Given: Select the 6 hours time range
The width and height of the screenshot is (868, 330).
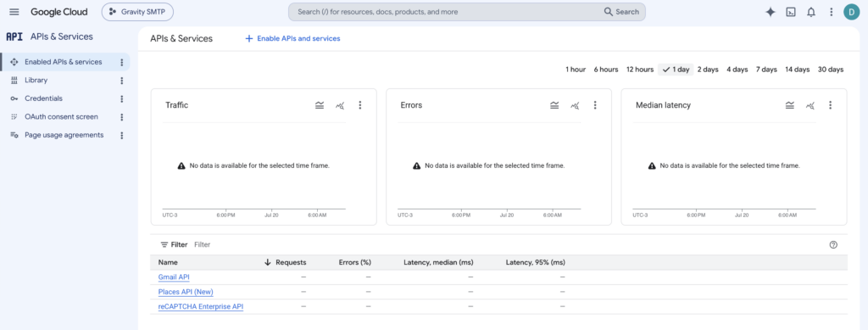Looking at the screenshot, I should [x=606, y=70].
